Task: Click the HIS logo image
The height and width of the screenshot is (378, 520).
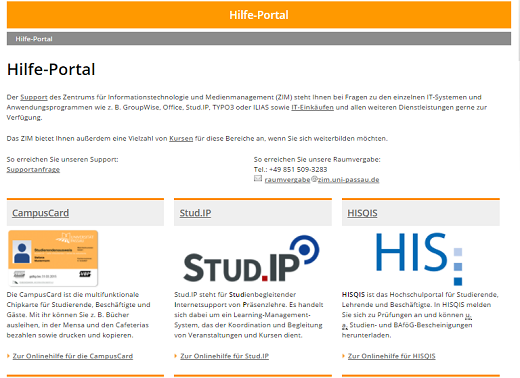Action: pos(419,259)
